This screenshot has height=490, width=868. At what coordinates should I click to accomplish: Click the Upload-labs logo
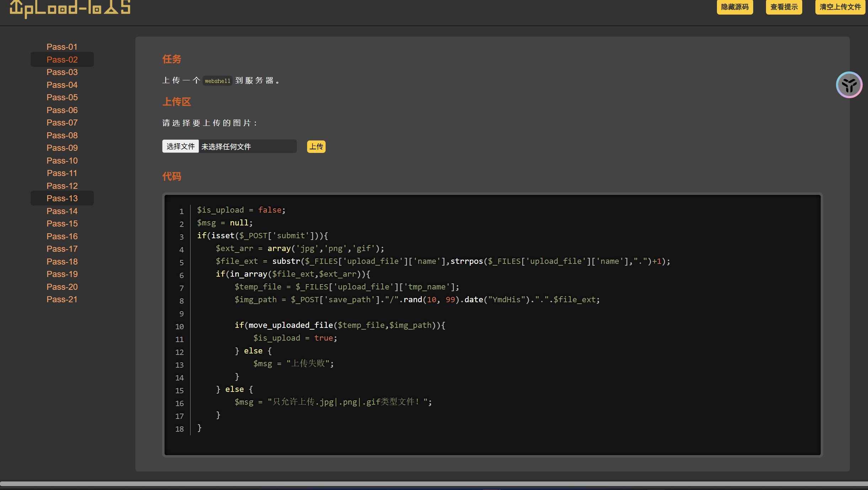pyautogui.click(x=70, y=8)
